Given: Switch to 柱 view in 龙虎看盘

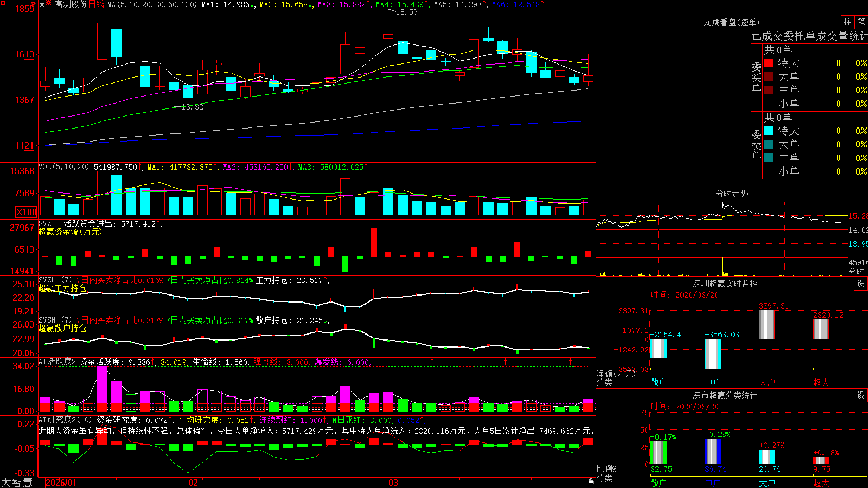Looking at the screenshot, I should coord(847,22).
